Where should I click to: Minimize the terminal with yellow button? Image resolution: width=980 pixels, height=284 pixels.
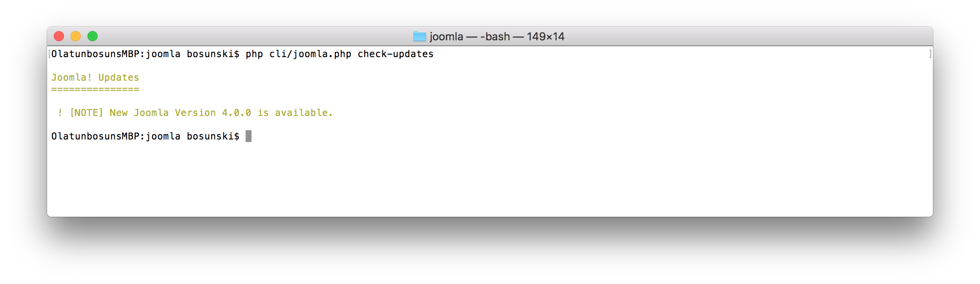[76, 36]
